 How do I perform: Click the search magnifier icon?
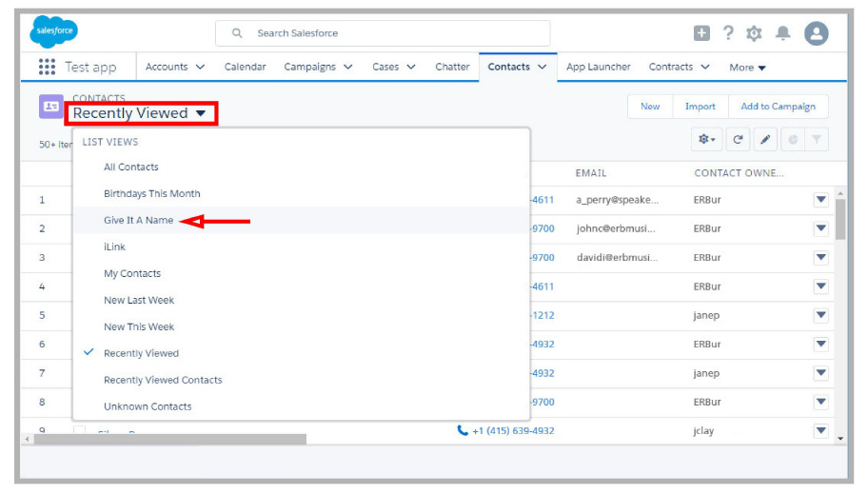237,33
